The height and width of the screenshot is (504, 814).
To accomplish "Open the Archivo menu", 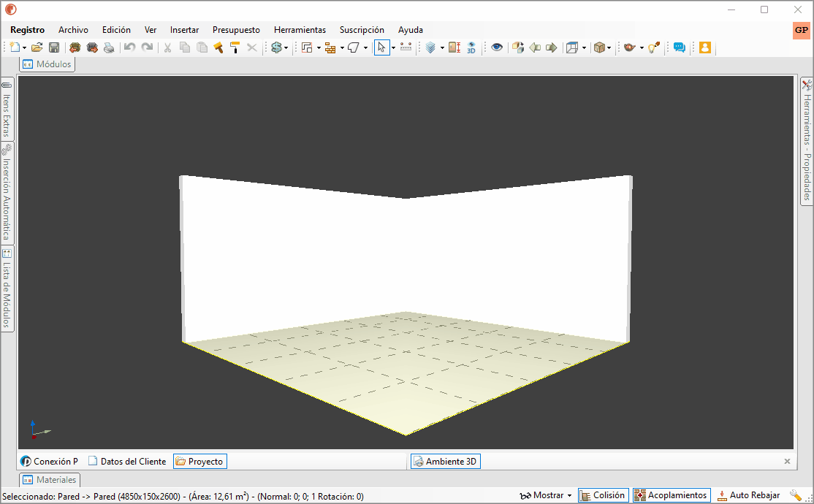I will tap(73, 30).
